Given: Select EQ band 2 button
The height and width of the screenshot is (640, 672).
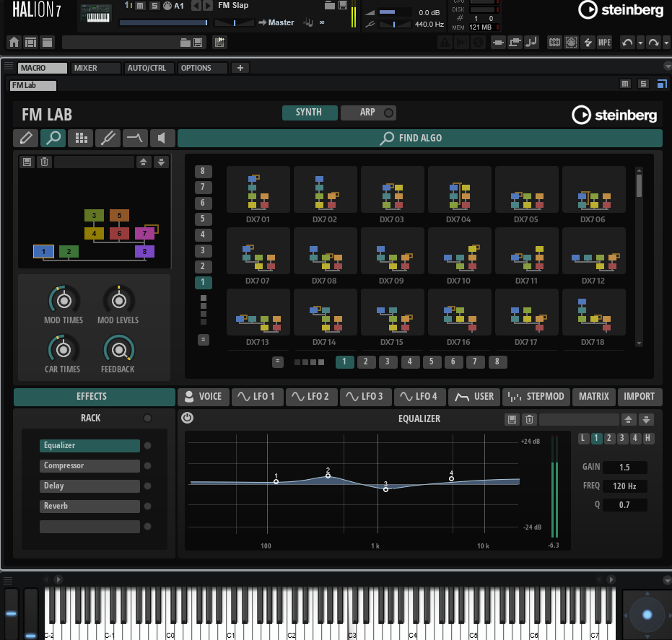Looking at the screenshot, I should [609, 438].
